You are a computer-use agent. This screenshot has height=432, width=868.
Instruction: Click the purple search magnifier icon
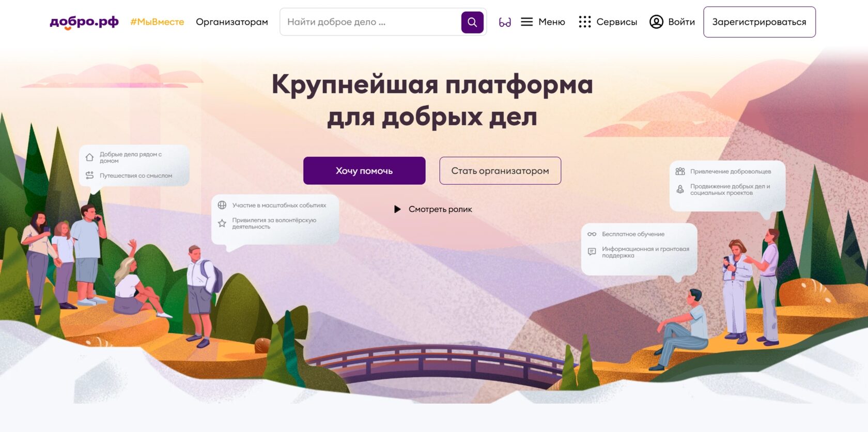click(472, 22)
